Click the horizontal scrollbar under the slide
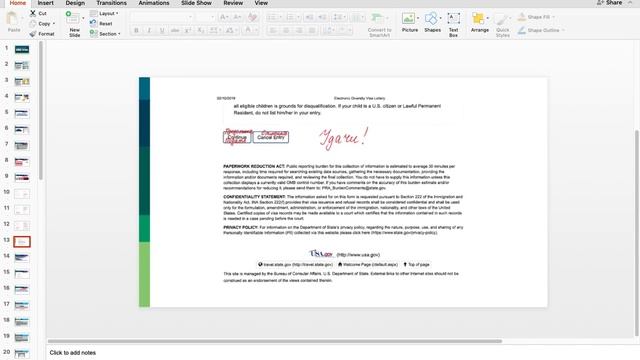The image size is (640, 360). click(275, 341)
